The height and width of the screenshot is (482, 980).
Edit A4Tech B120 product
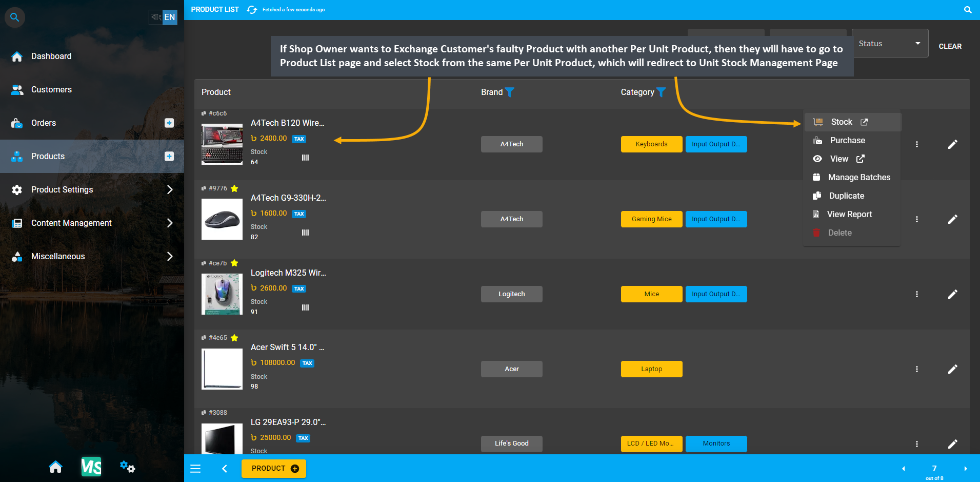click(953, 144)
